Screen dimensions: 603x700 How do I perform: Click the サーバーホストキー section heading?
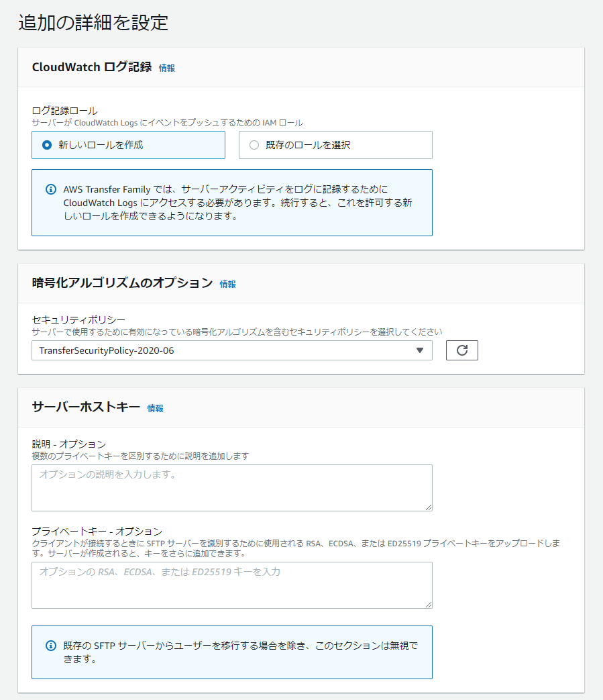[x=86, y=407]
